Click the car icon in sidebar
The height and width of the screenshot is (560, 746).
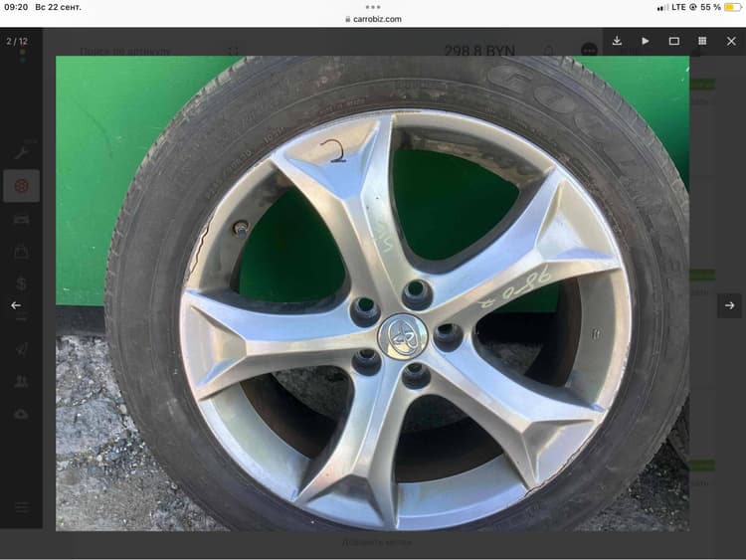pyautogui.click(x=21, y=219)
